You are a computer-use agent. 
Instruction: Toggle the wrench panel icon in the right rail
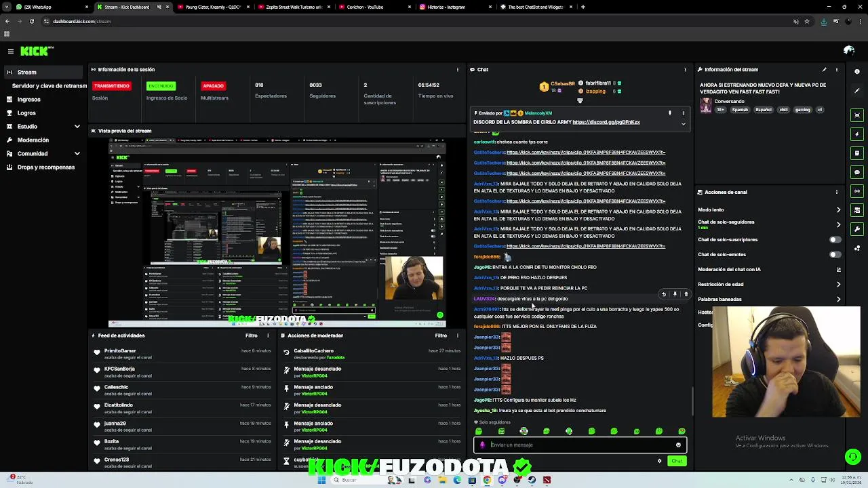pos(857,229)
